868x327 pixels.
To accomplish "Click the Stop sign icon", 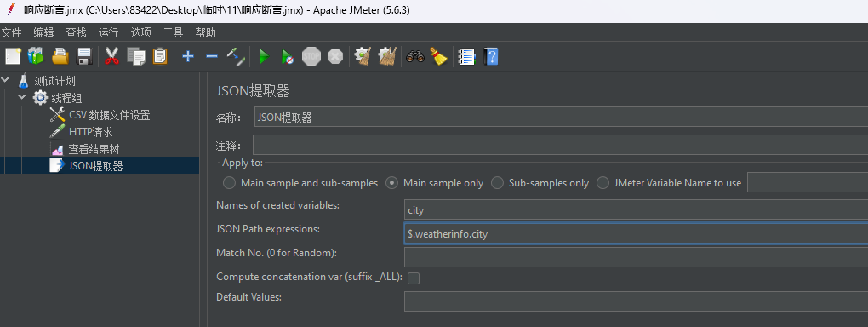I will (x=311, y=56).
